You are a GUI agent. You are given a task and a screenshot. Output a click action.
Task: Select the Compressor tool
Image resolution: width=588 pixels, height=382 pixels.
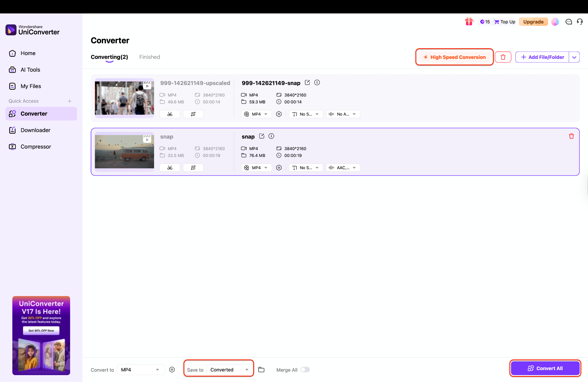coord(36,146)
